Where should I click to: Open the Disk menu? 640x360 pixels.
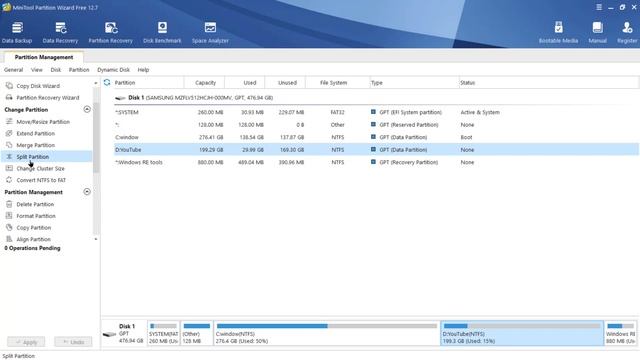click(56, 70)
